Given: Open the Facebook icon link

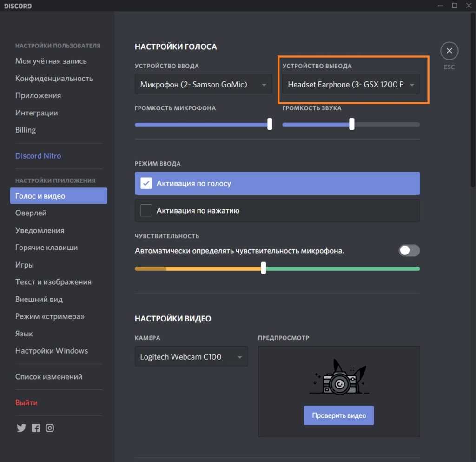Looking at the screenshot, I should click(x=36, y=428).
